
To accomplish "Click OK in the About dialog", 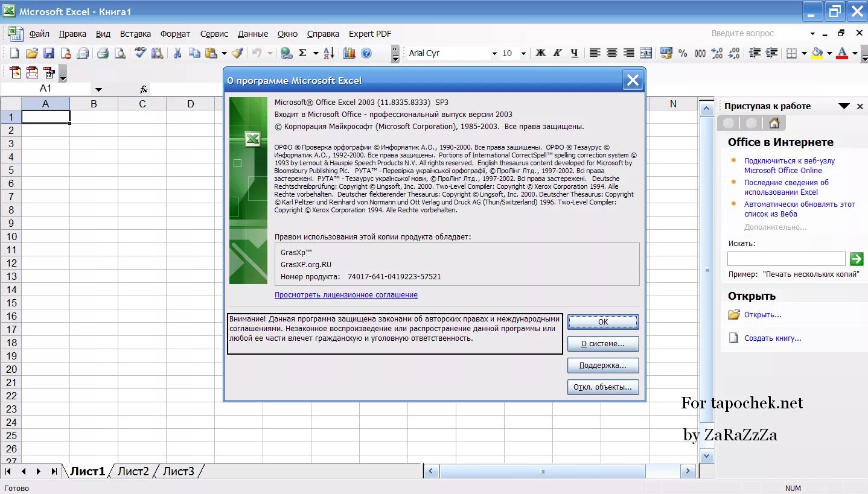I will click(603, 321).
